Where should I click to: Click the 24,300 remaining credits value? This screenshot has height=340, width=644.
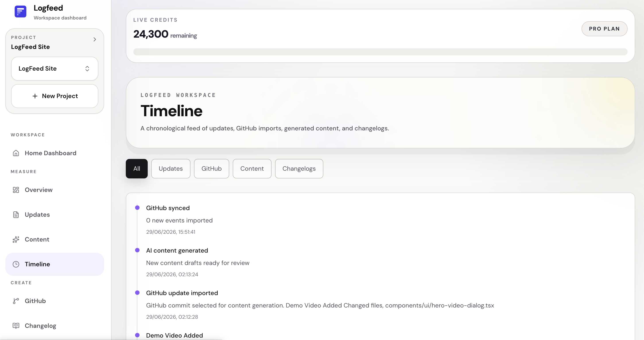(x=165, y=34)
